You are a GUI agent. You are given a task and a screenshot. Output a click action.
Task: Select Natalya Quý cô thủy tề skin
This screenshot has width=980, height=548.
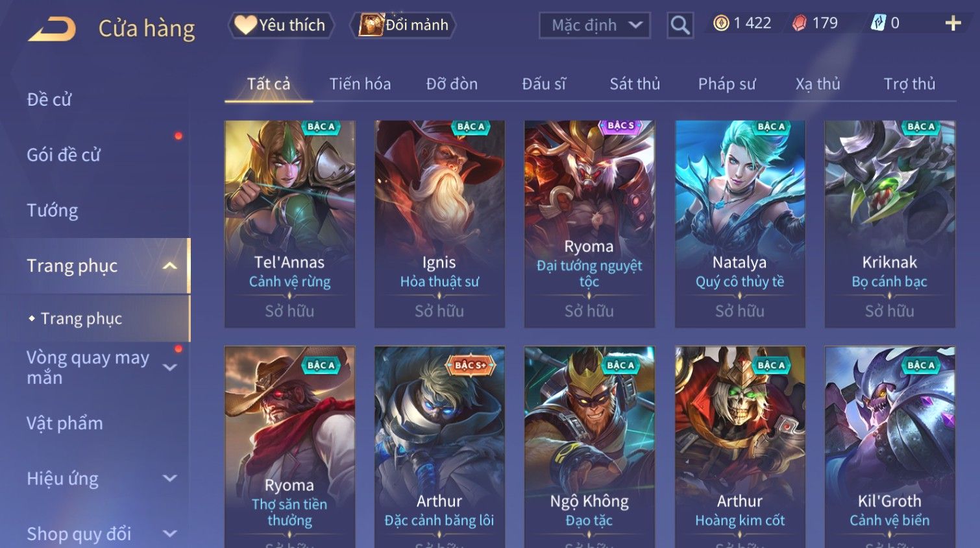(x=740, y=224)
